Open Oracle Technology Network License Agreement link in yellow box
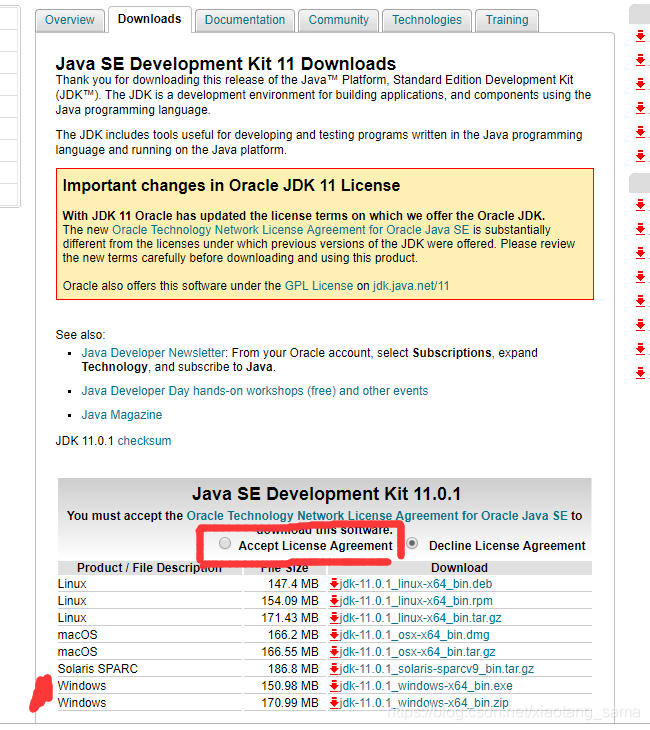Viewport: 650px width, 730px height. click(291, 230)
